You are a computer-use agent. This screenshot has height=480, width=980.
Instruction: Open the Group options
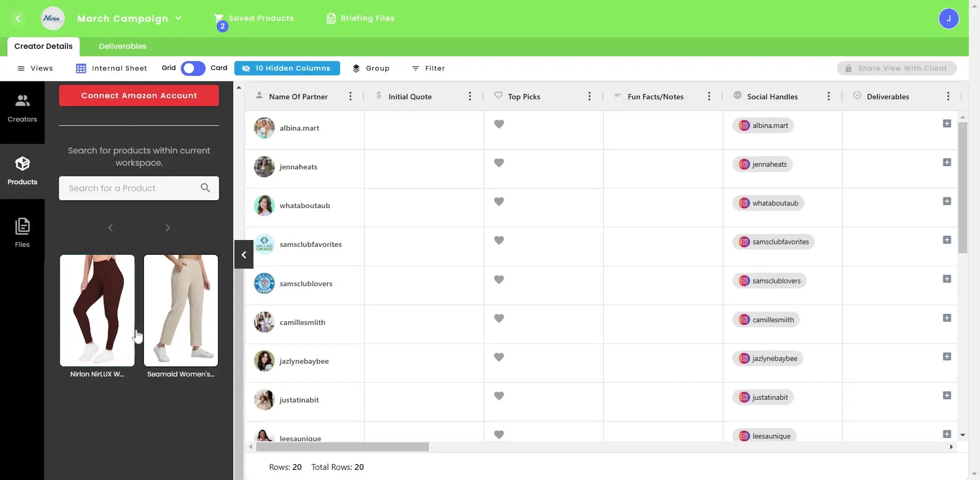371,68
